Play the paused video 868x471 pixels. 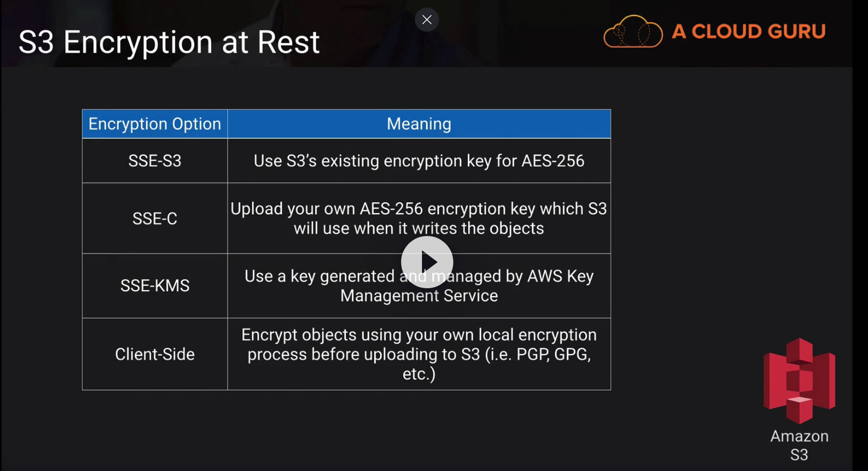point(427,262)
